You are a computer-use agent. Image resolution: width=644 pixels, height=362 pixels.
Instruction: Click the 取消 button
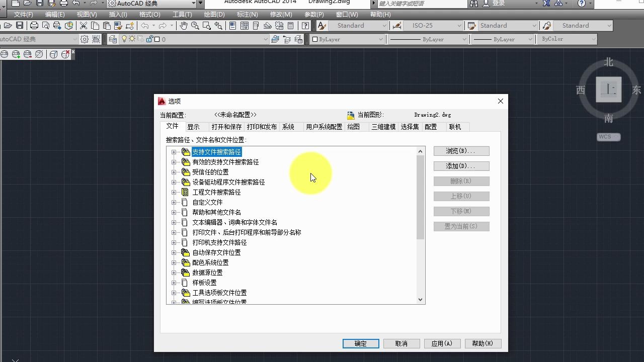pos(401,343)
